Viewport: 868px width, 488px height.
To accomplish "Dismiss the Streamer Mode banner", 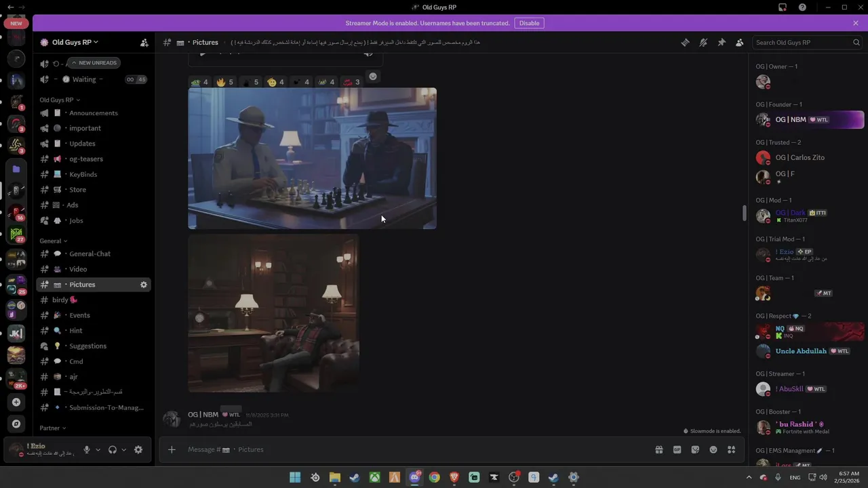I will 856,23.
